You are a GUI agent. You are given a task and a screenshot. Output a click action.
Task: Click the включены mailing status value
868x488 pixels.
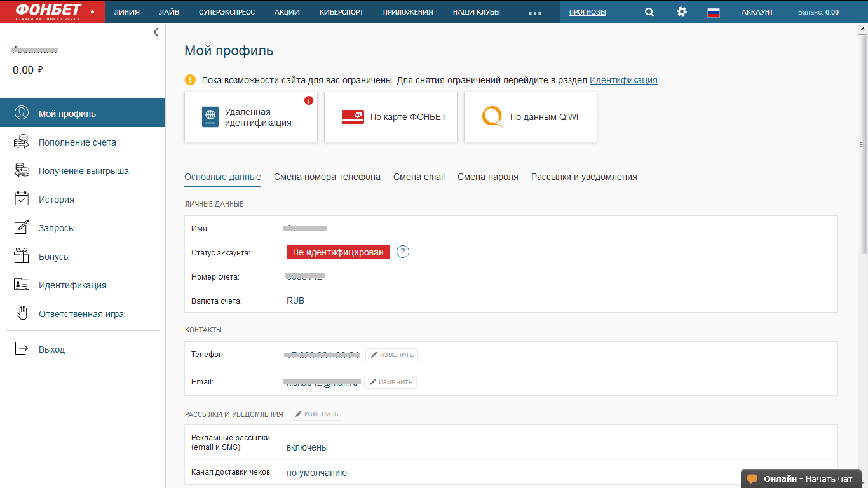click(307, 447)
